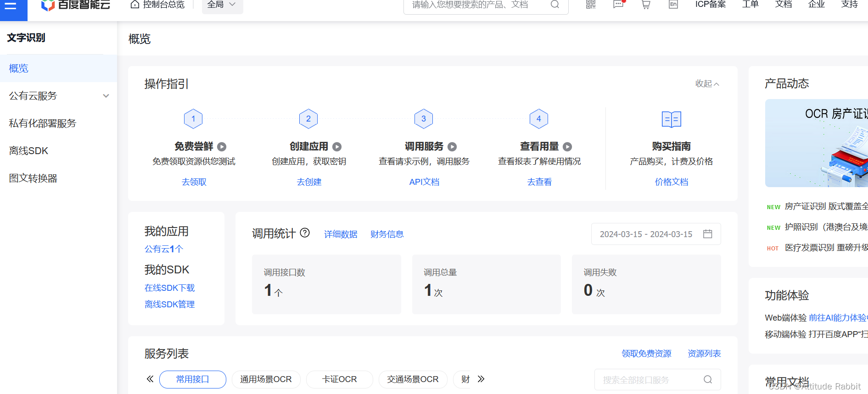
Task: Open the hamburger navigation menu
Action: 11,6
